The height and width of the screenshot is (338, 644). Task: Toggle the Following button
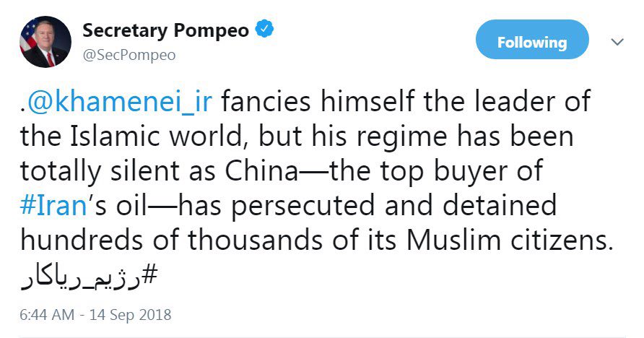532,43
